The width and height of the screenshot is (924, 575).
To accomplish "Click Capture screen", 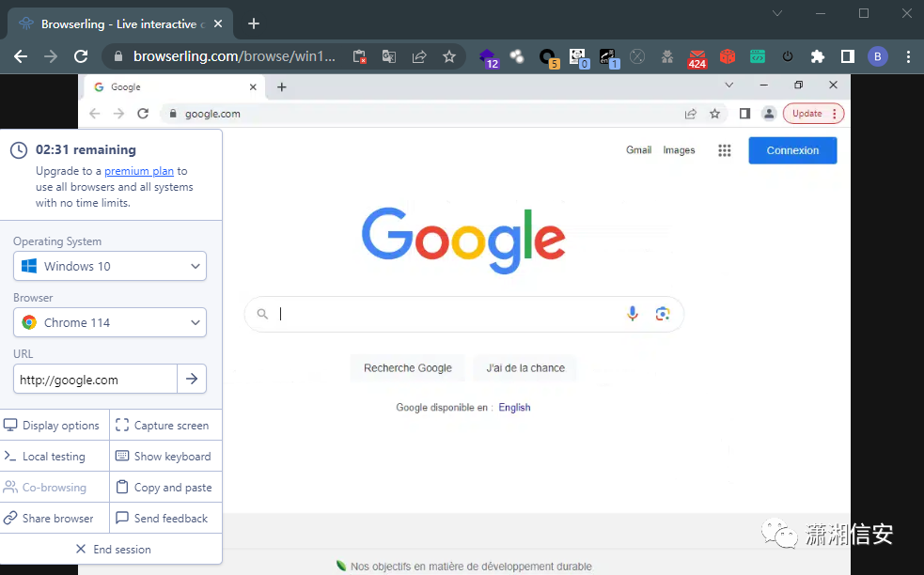I will [x=166, y=425].
